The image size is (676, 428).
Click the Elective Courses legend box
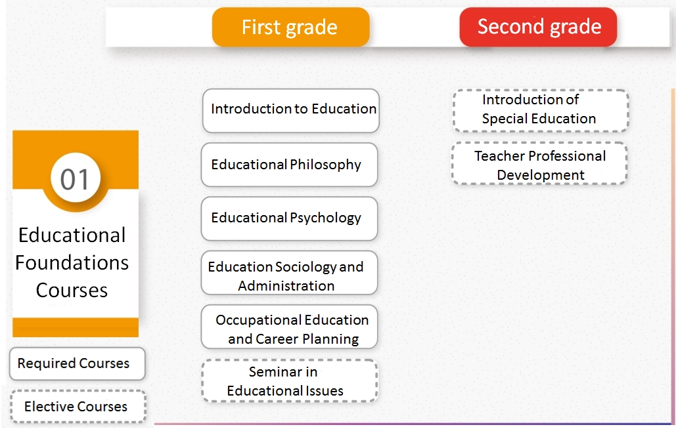tap(77, 406)
